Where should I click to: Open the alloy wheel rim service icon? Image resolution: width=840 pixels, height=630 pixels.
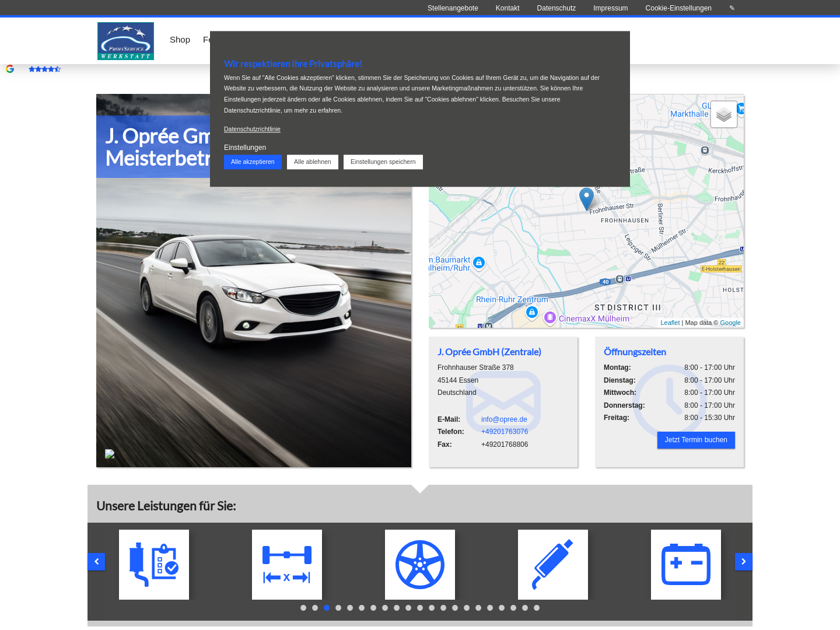click(420, 565)
